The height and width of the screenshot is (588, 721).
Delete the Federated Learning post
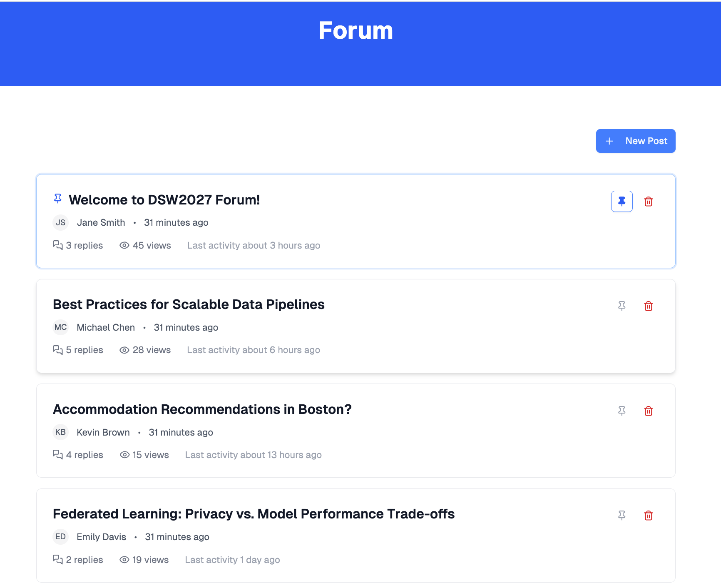click(648, 516)
